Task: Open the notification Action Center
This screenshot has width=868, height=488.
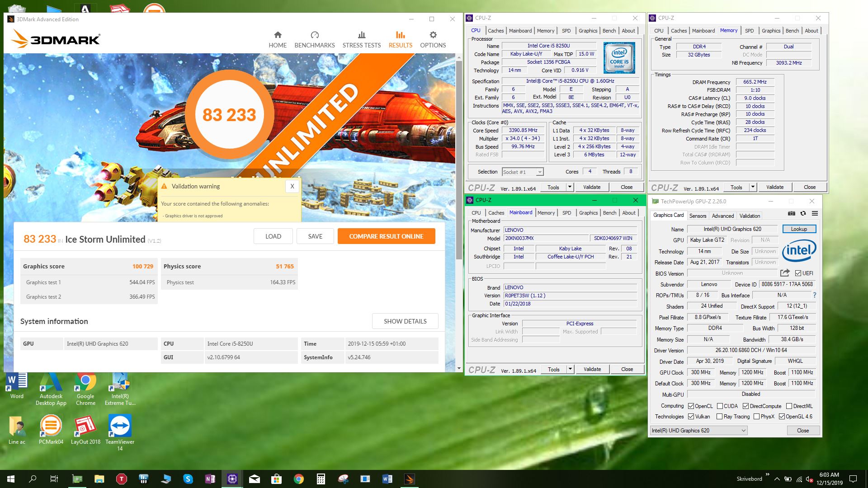Action: coord(853,479)
